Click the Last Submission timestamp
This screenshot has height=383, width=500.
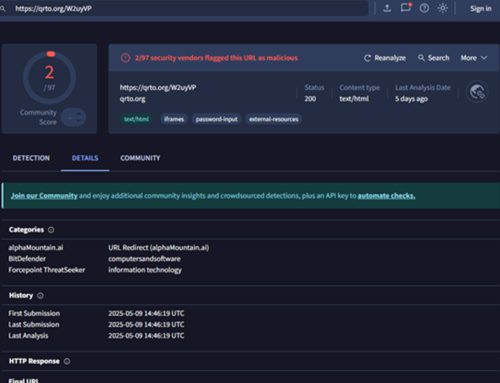[x=146, y=324]
